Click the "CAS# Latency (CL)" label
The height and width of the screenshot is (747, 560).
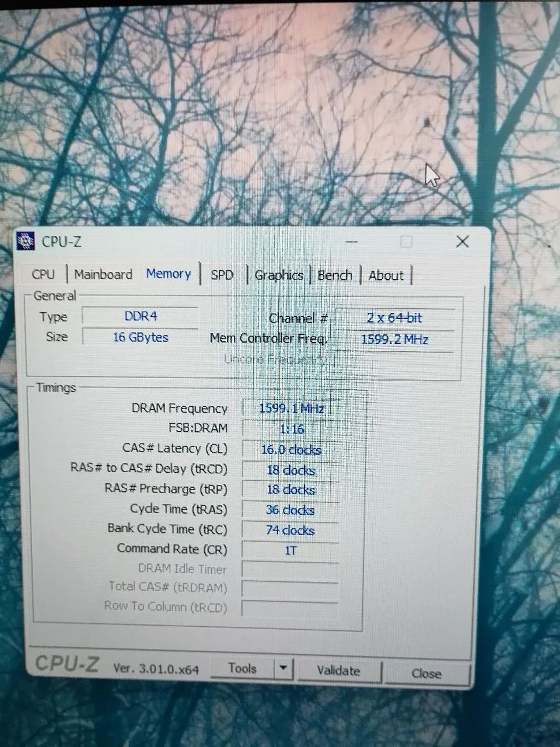pos(174,448)
